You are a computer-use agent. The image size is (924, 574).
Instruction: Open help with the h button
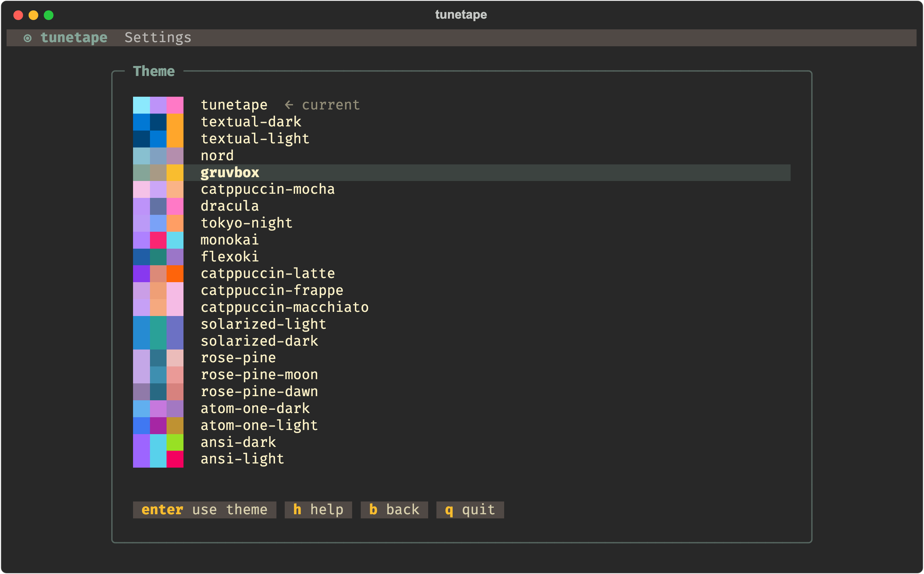tap(318, 510)
